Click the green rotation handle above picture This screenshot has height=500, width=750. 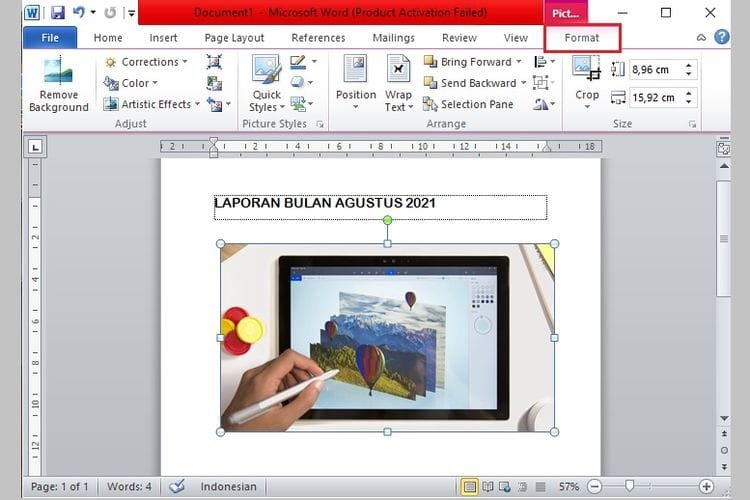(387, 220)
